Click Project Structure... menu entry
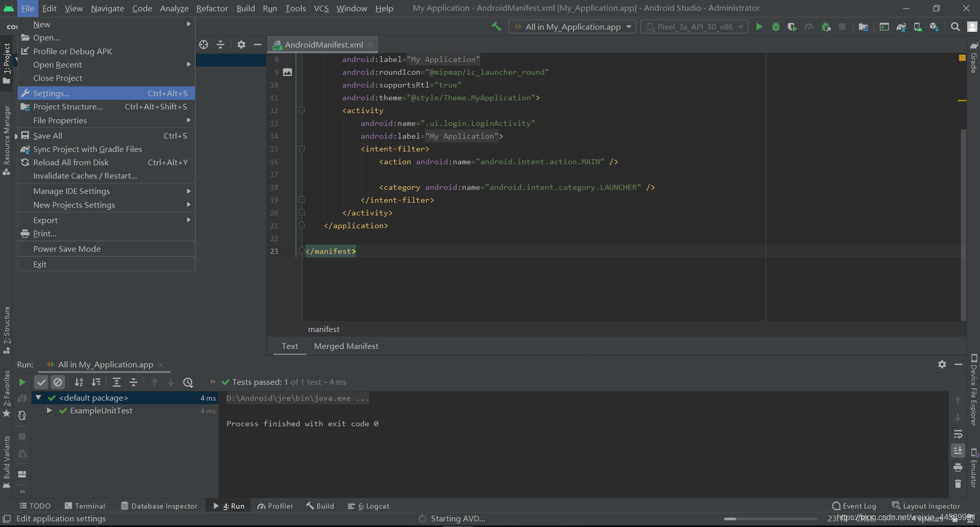 (x=106, y=107)
